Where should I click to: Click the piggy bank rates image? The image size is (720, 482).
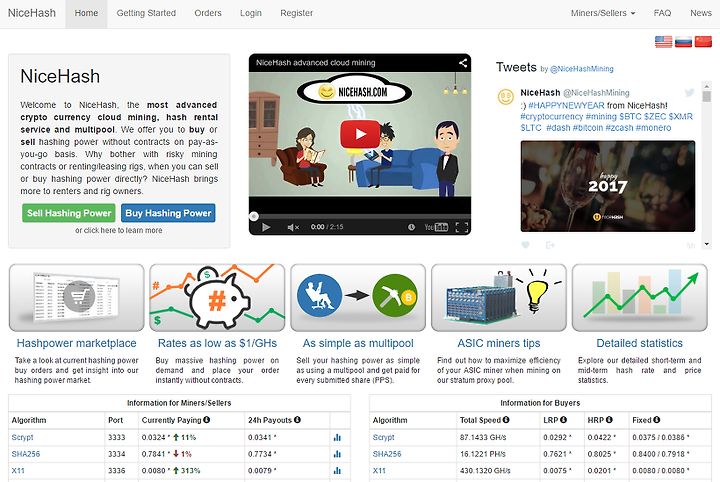point(217,297)
